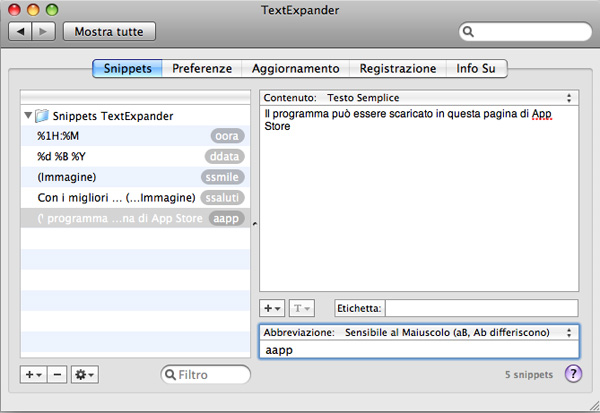
Task: Go forward with the right arrow button
Action: (x=44, y=31)
